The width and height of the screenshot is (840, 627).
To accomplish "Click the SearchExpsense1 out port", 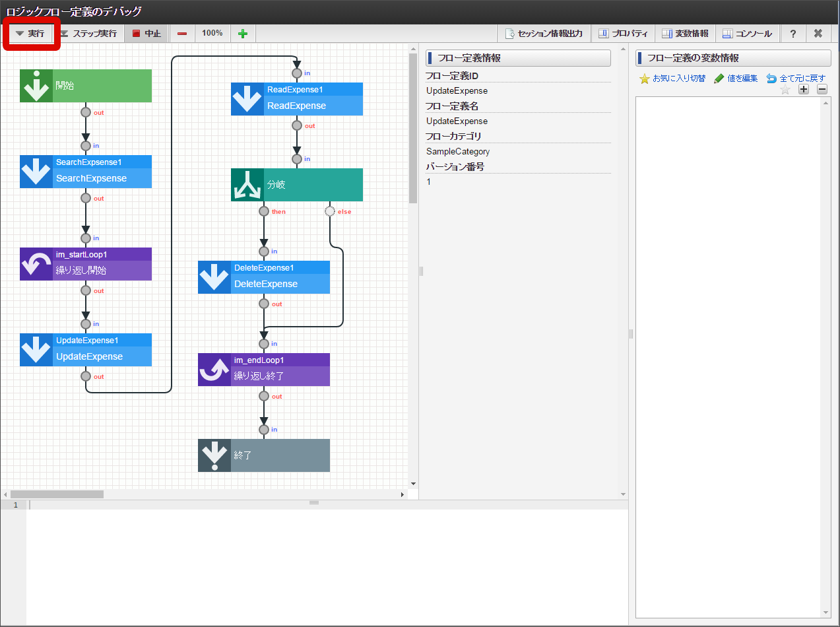I will tap(86, 198).
